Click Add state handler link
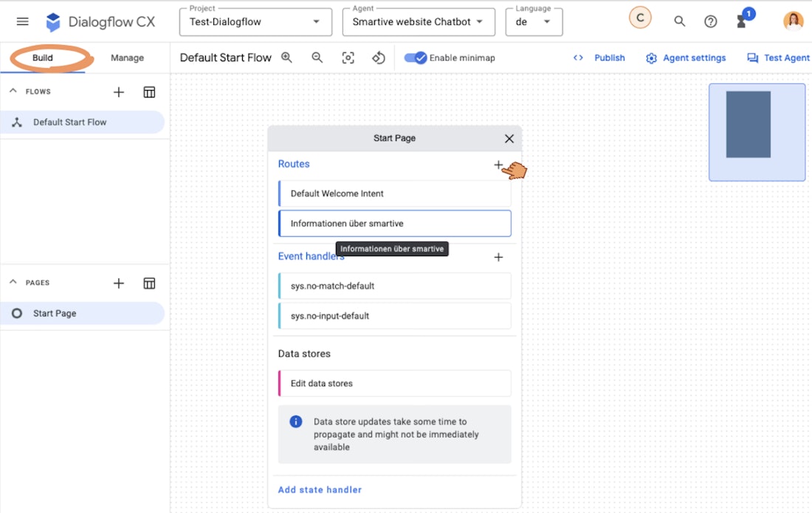 (x=320, y=489)
